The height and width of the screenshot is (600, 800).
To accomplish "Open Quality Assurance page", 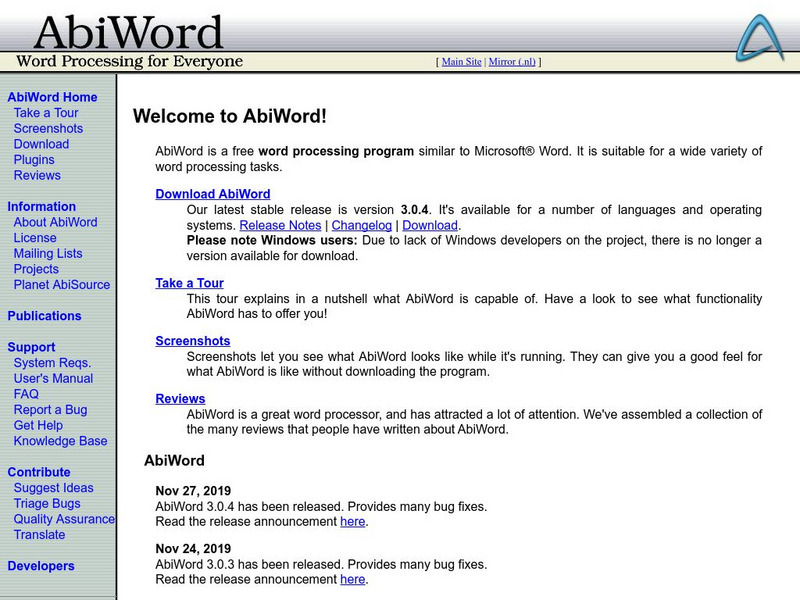I will point(64,519).
